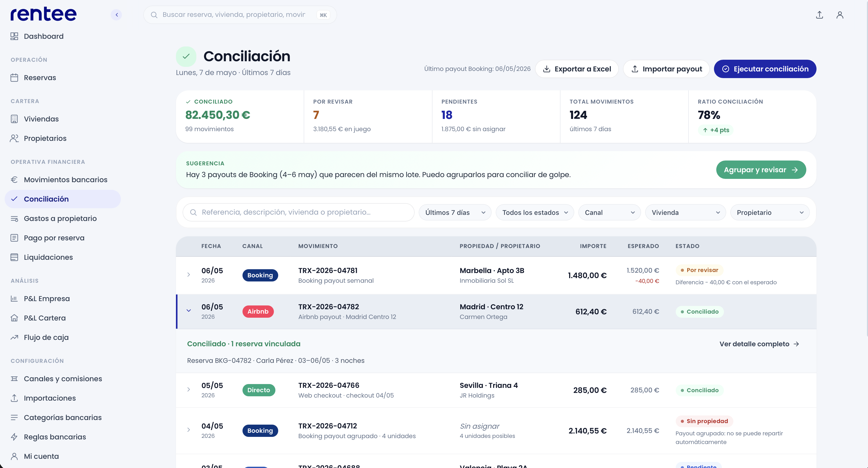Click the rentee logo
The image size is (868, 468).
tap(43, 14)
